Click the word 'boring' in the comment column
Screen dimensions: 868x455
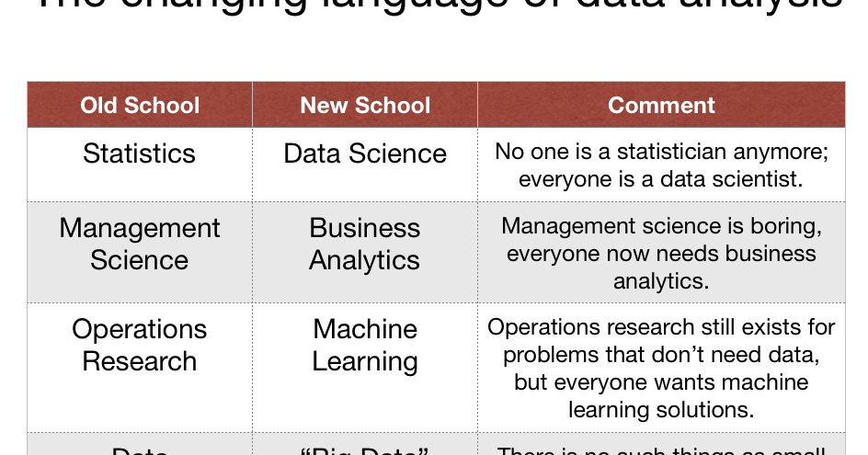point(784,226)
